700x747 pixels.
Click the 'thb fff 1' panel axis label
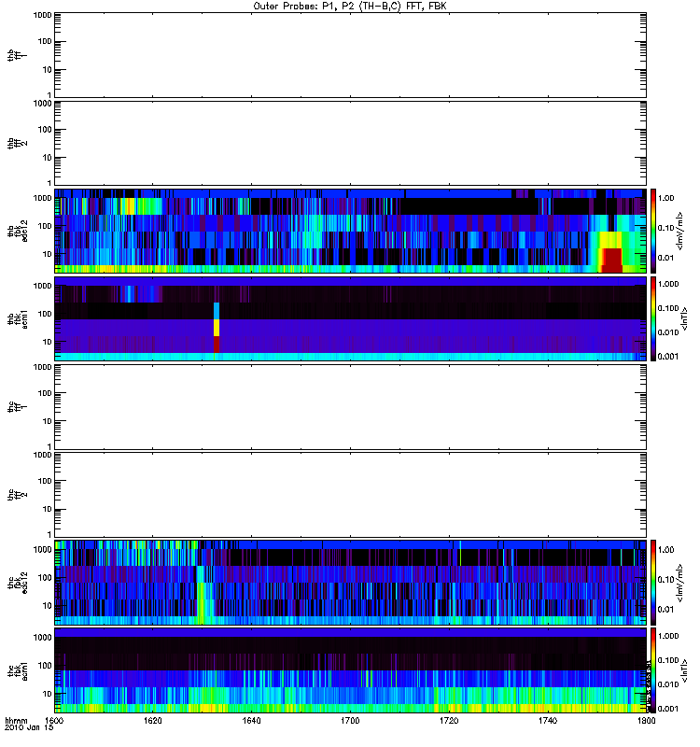pos(17,55)
